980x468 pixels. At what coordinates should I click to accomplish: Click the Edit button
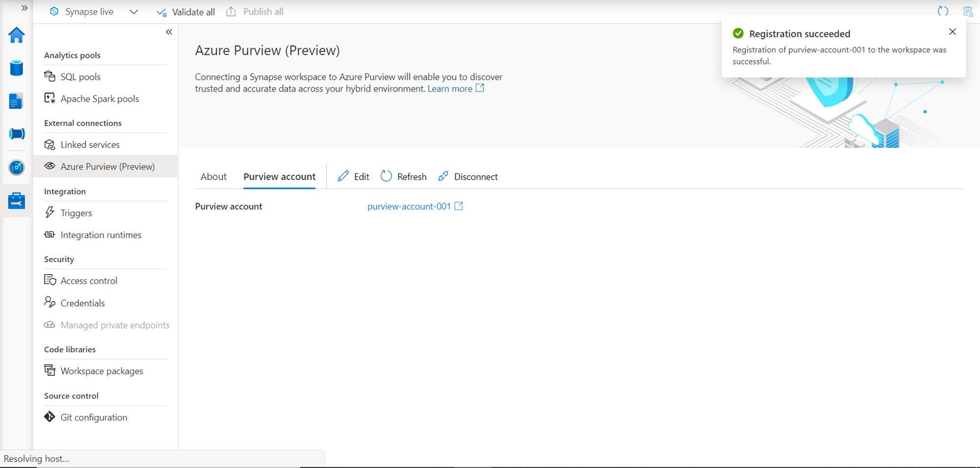coord(353,177)
